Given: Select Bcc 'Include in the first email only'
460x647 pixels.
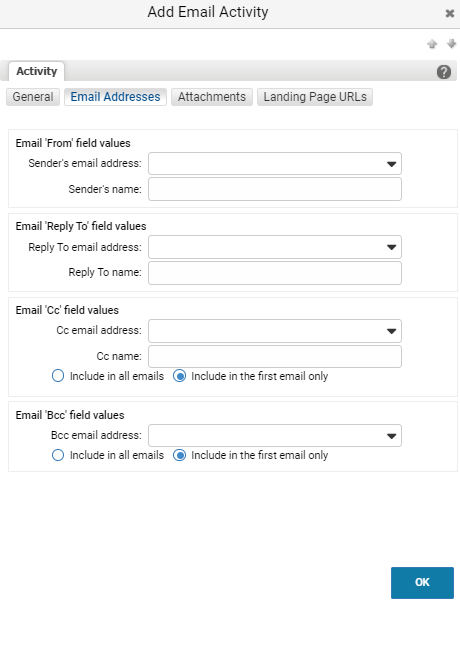Looking at the screenshot, I should [x=179, y=455].
